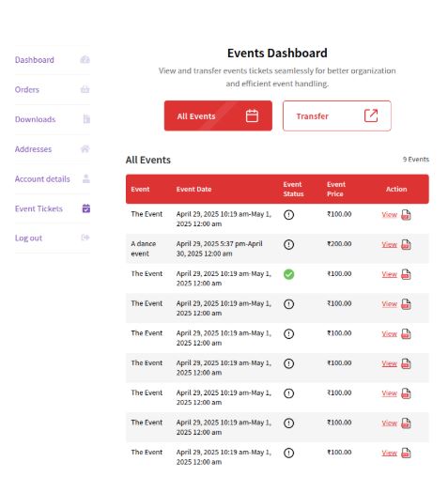Click the Event Tickets calendar icon
Image resolution: width=448 pixels, height=492 pixels.
coord(86,208)
